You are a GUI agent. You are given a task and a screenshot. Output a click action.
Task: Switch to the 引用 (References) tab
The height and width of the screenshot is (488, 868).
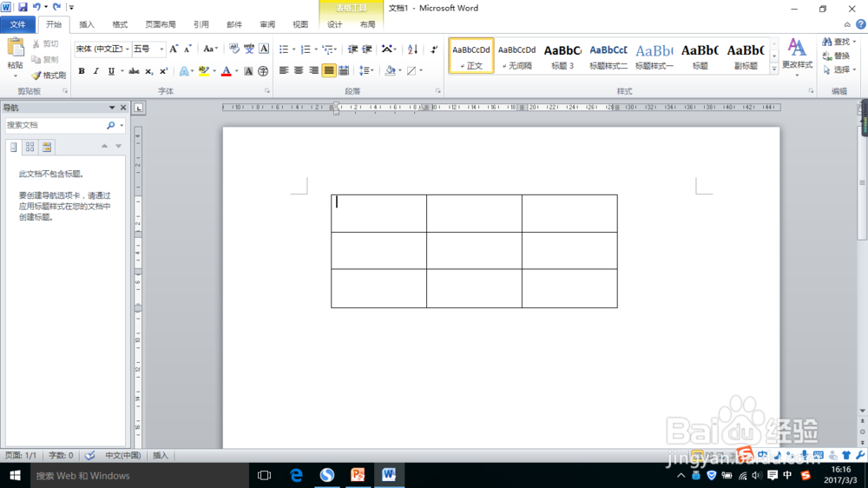click(201, 24)
